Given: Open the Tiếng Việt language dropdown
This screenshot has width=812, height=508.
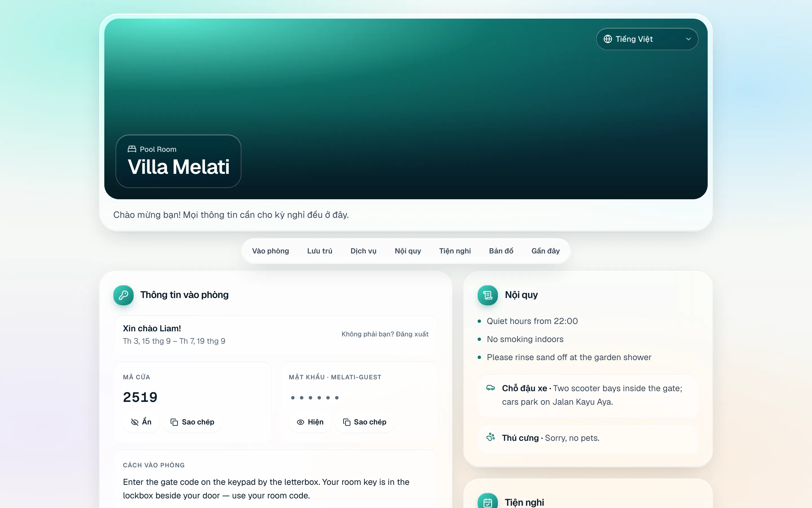Looking at the screenshot, I should point(647,39).
